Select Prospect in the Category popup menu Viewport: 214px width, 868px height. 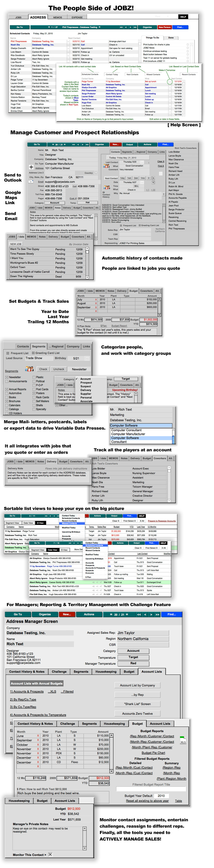pos(86,382)
